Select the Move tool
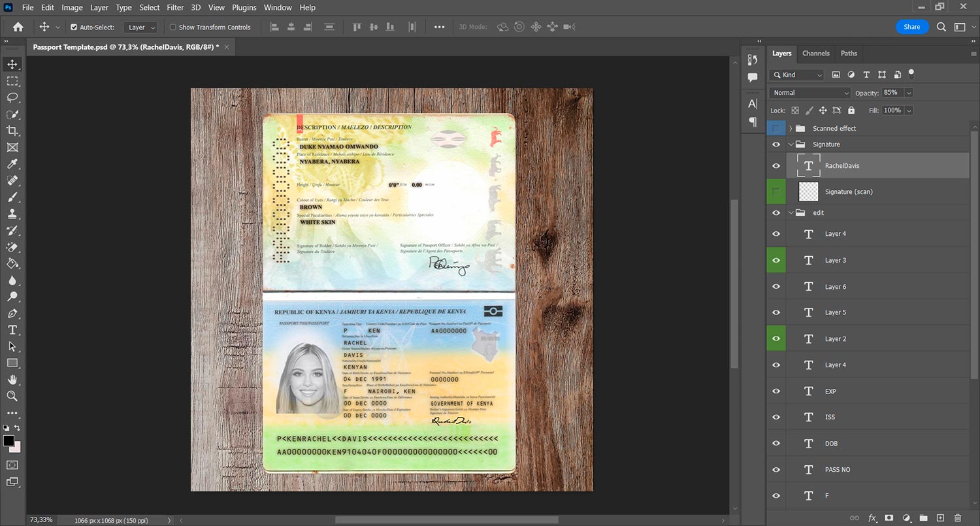This screenshot has height=526, width=980. pyautogui.click(x=12, y=64)
